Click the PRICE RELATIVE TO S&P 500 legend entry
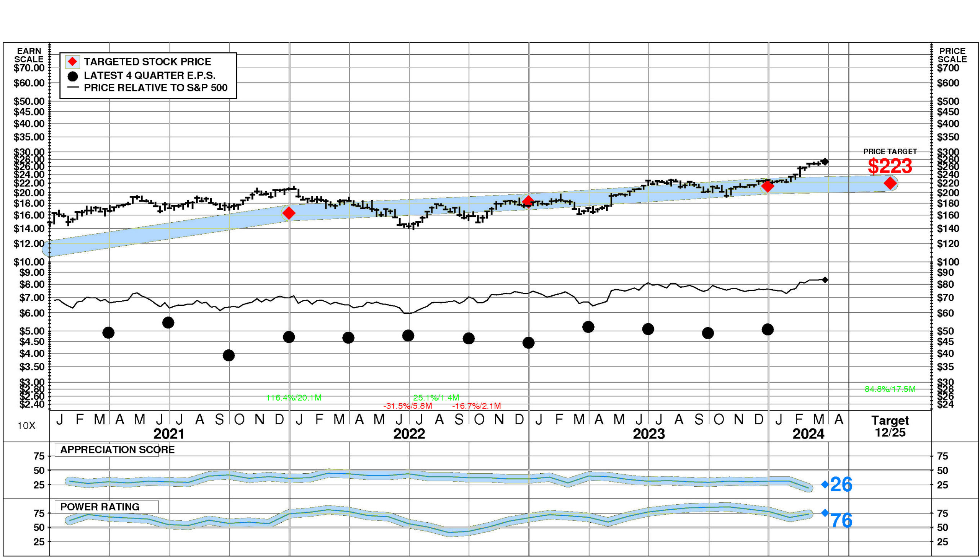This screenshot has width=980, height=559. [155, 88]
